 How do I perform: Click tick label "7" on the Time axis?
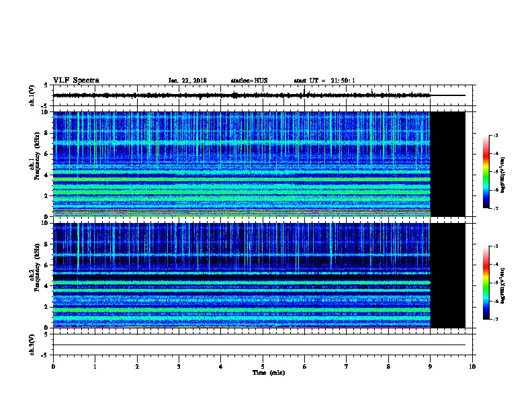tap(347, 366)
